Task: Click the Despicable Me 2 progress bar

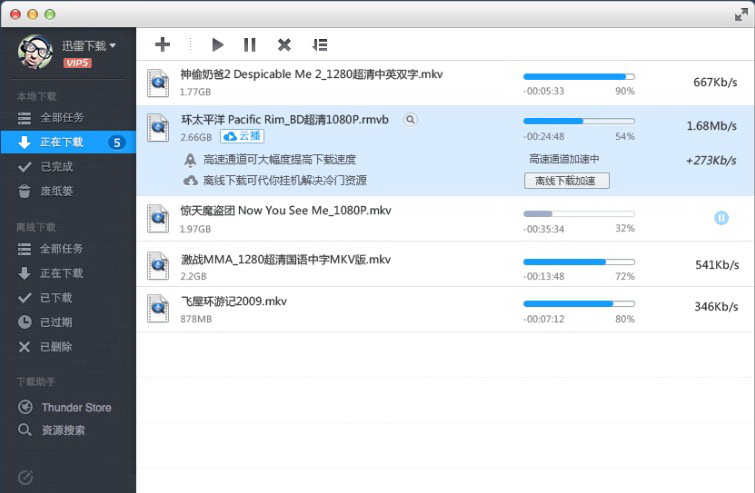Action: (x=579, y=77)
